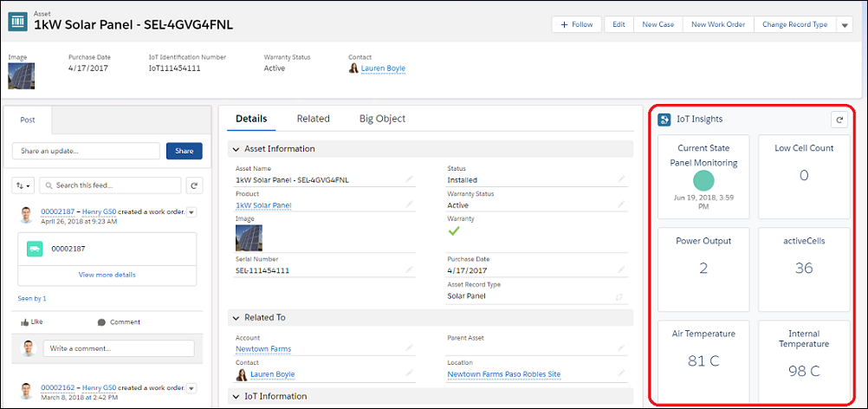Click the green Current State indicator
868x409 pixels.
pos(703,180)
